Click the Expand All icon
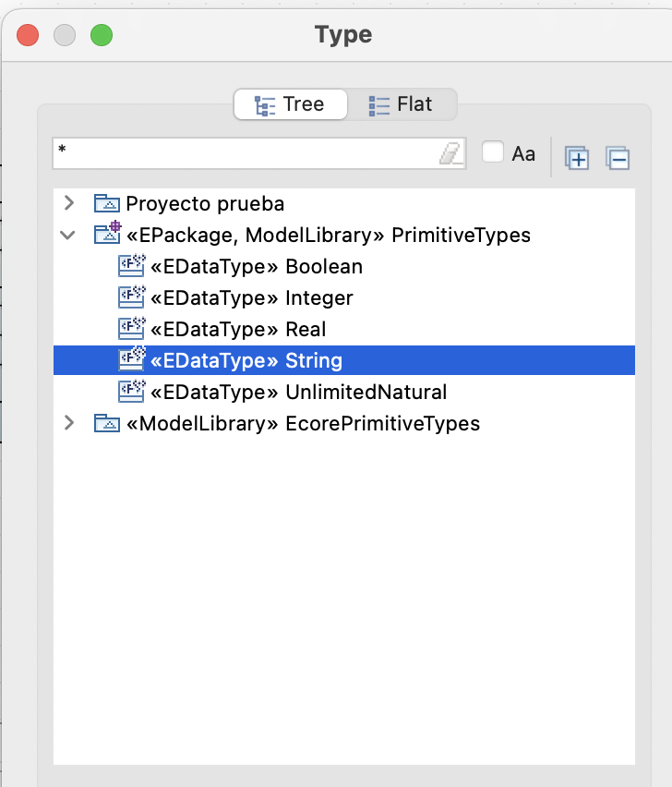This screenshot has width=672, height=787. point(577,158)
